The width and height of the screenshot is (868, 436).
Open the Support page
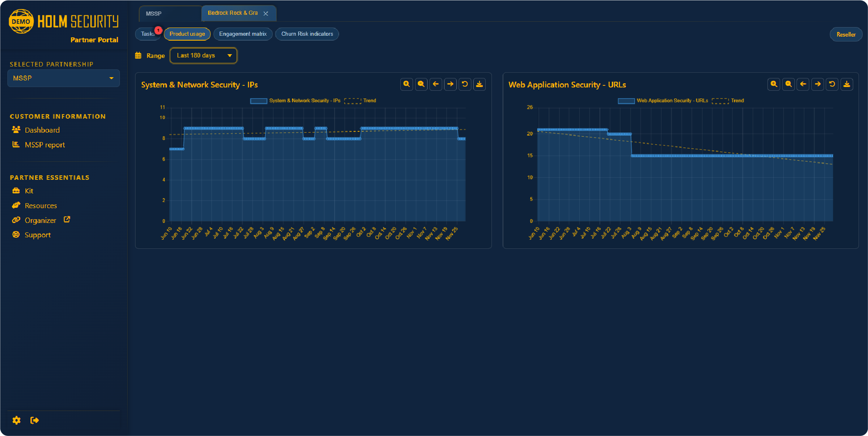tap(37, 234)
